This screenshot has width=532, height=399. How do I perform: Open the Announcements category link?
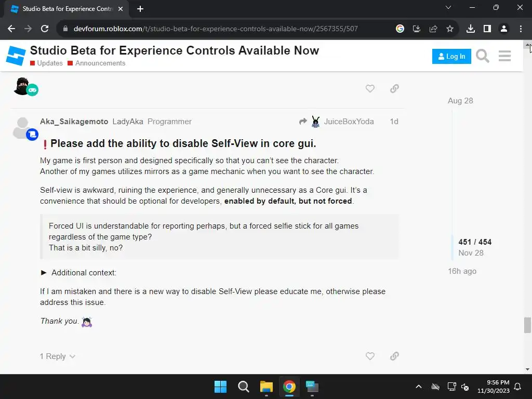click(96, 63)
